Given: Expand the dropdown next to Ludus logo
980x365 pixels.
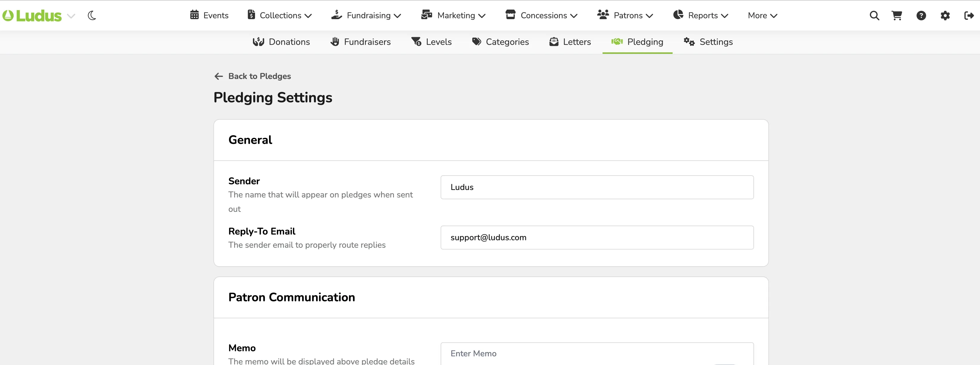Looking at the screenshot, I should pos(71,16).
